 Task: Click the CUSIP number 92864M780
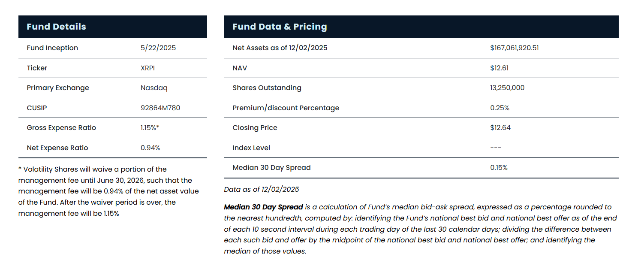point(160,108)
